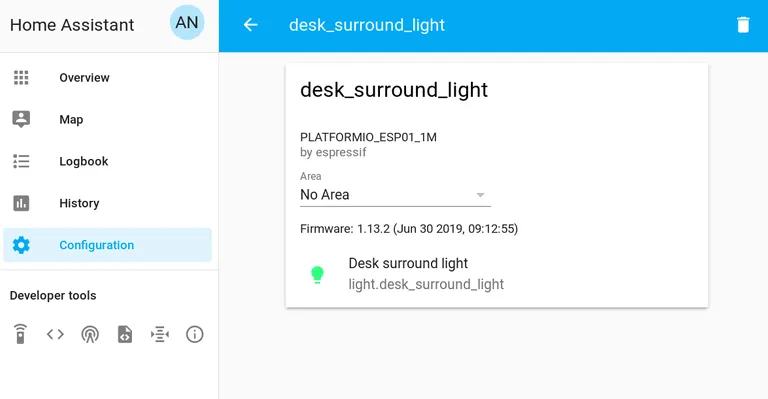Viewport: 768px width, 399px height.
Task: Click the Map person-pin icon
Action: coord(21,119)
